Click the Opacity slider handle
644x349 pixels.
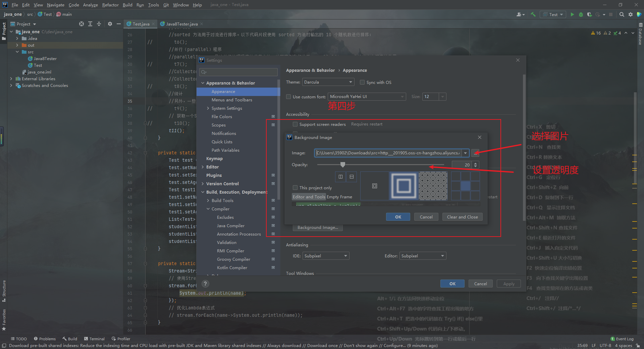click(342, 165)
